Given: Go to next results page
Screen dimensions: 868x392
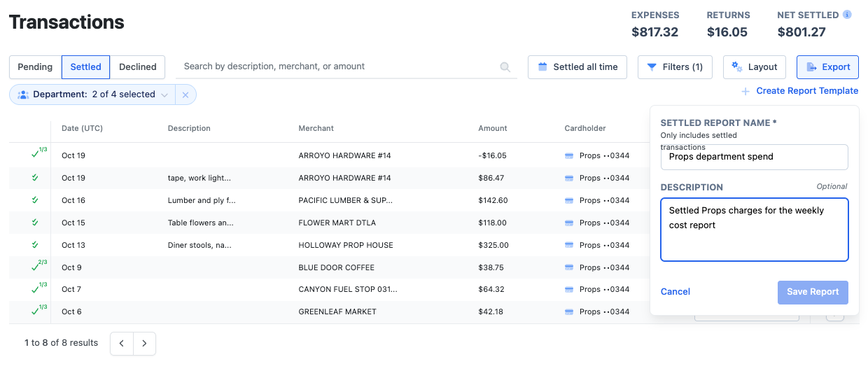Looking at the screenshot, I should coord(144,344).
